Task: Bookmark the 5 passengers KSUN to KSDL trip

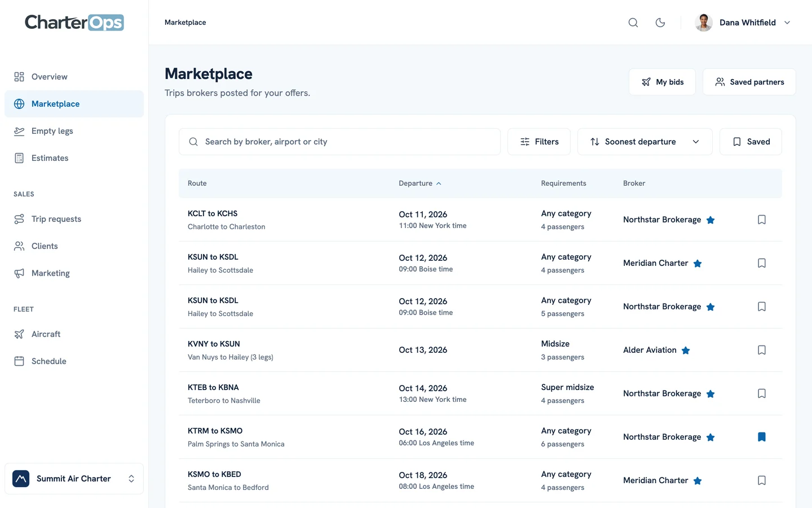Action: [x=762, y=306]
